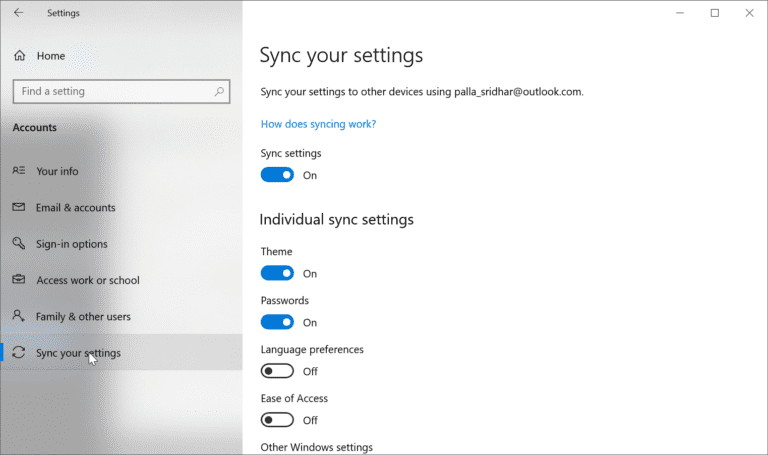Click the Access work or school briefcase icon
Screen dimensions: 768x455
point(18,280)
